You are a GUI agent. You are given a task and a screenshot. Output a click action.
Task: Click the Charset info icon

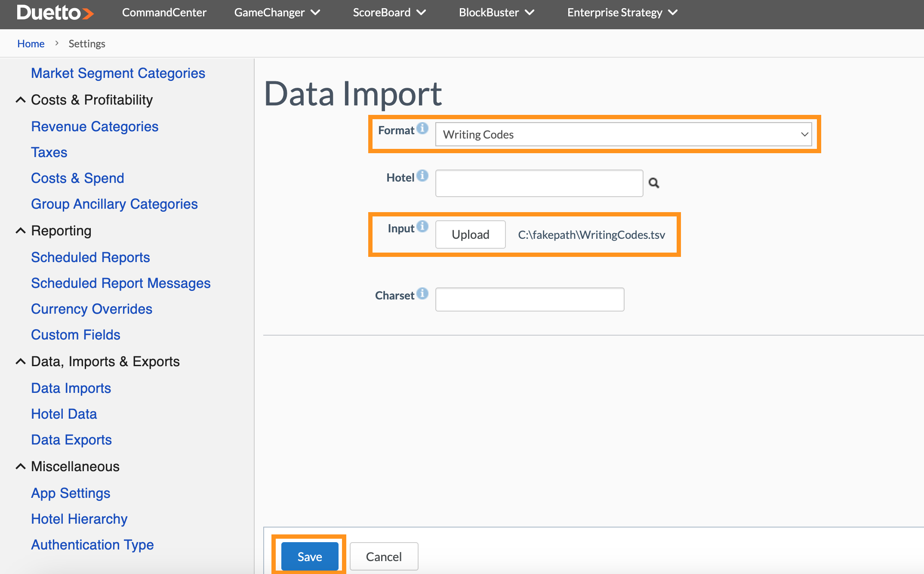(423, 293)
